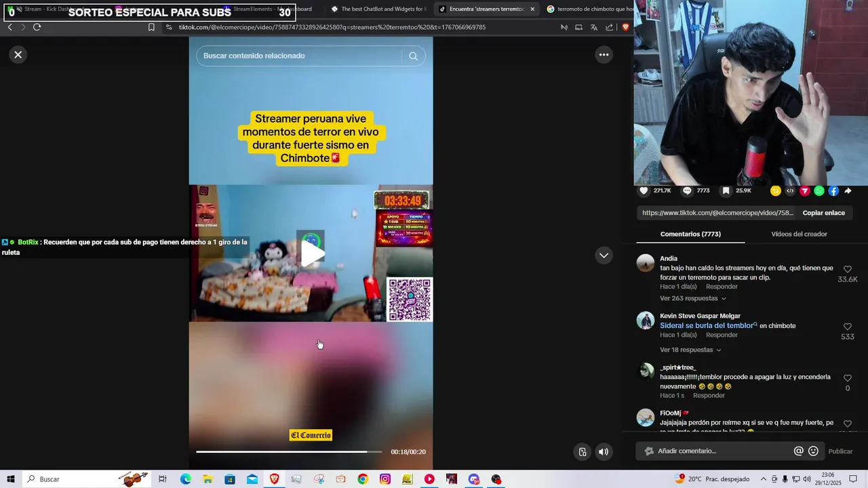The height and width of the screenshot is (488, 868).
Task: Open the browser share icon
Action: 609,27
